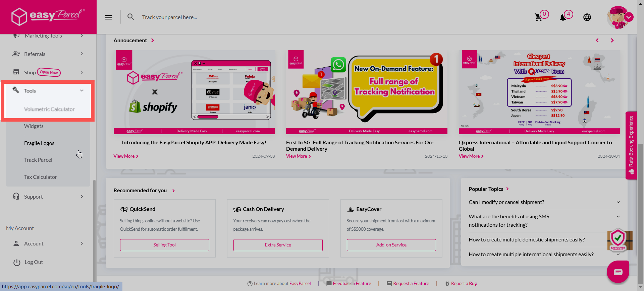Viewport: 644px width, 291px height.
Task: Click the search magnifier icon
Action: tap(131, 17)
